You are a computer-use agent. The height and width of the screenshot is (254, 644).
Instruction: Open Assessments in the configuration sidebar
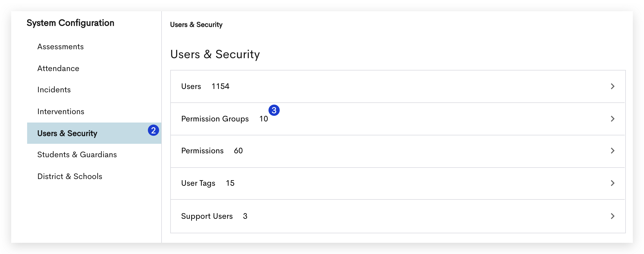(x=60, y=47)
